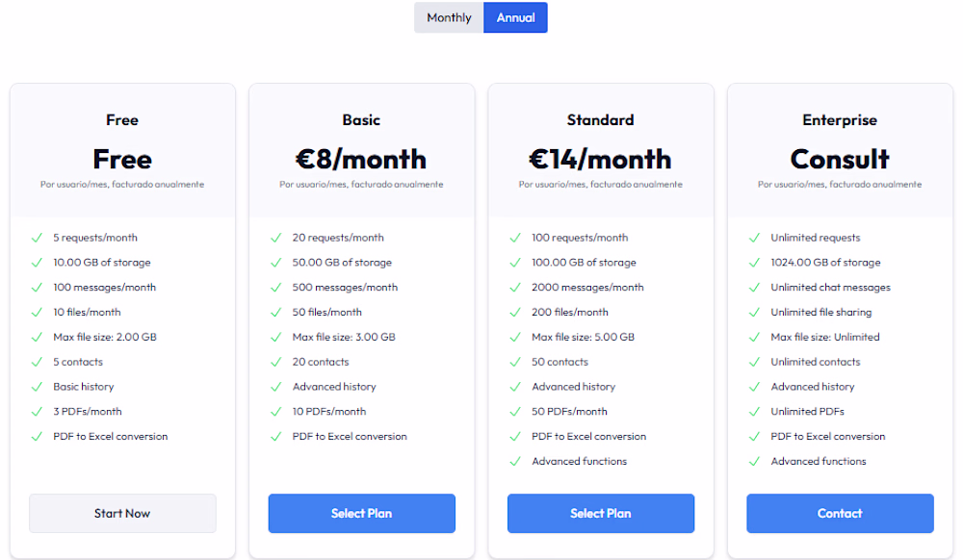Contact sales for Enterprise plan
The width and height of the screenshot is (963, 560).
tap(840, 513)
